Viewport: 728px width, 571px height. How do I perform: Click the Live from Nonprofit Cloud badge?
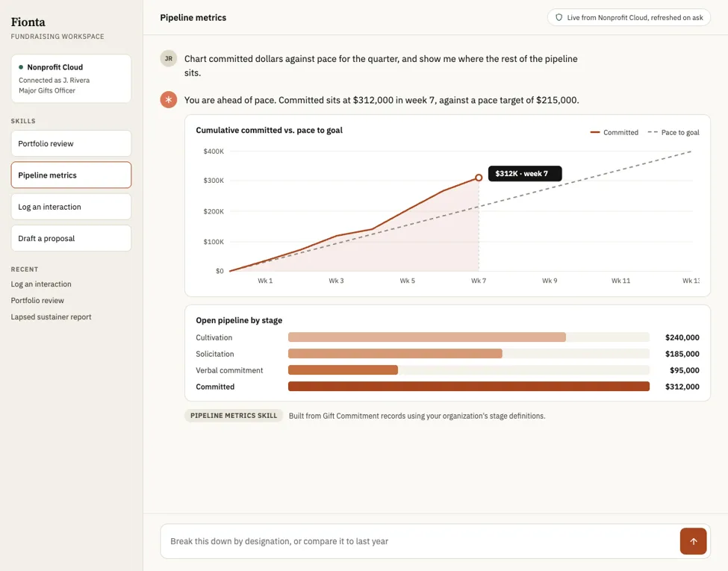click(629, 18)
